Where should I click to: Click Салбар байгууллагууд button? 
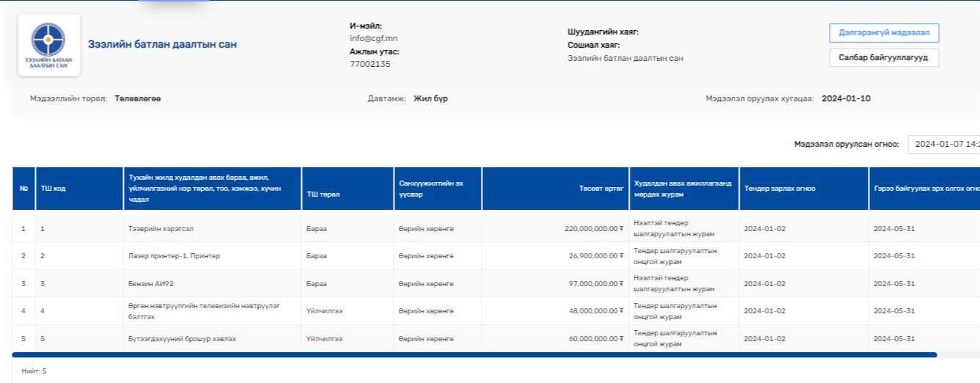click(883, 58)
